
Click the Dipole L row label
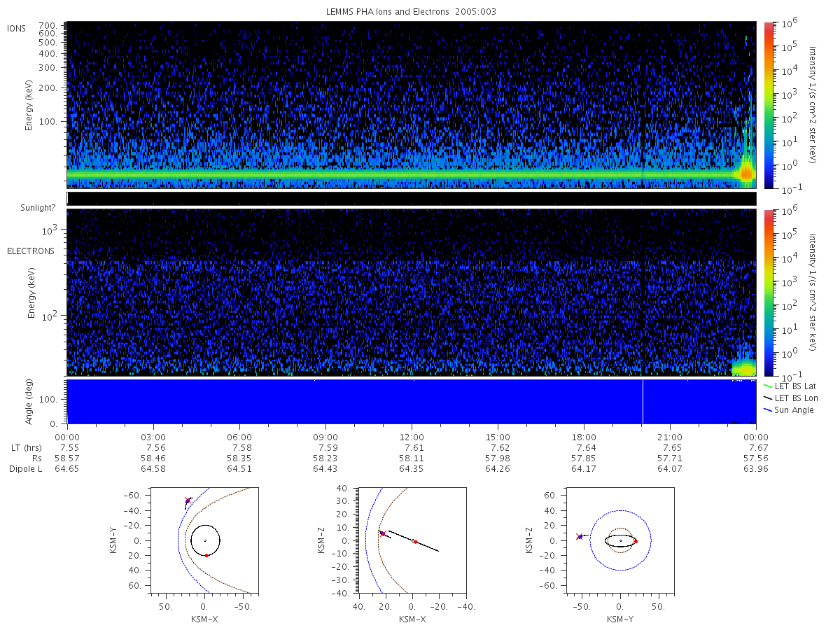point(26,469)
